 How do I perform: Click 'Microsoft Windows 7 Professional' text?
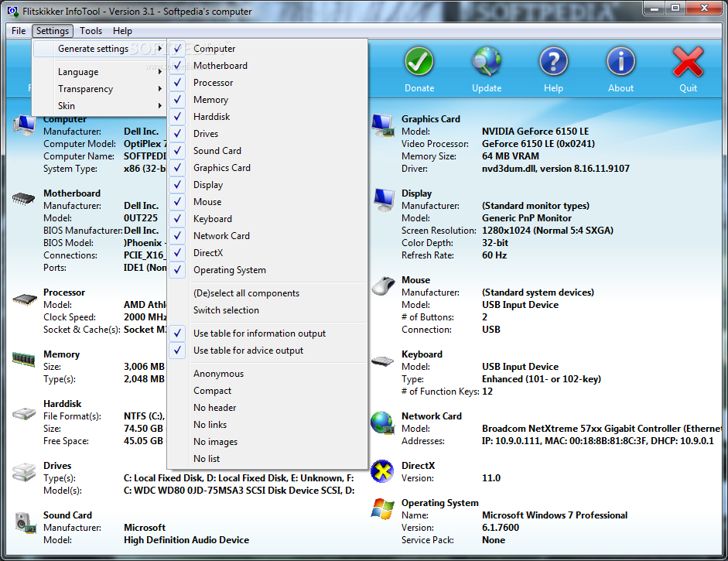click(555, 515)
